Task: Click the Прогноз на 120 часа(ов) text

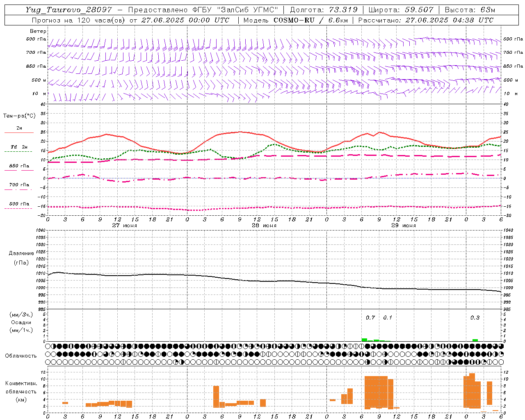Action: click(x=79, y=20)
